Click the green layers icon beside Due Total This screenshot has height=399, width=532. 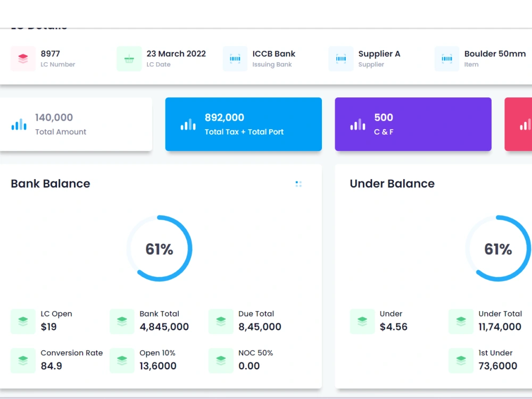click(x=221, y=321)
